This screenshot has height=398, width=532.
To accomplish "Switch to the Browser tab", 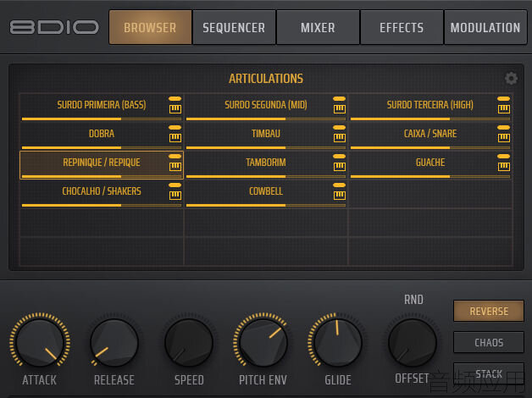I will pos(150,27).
